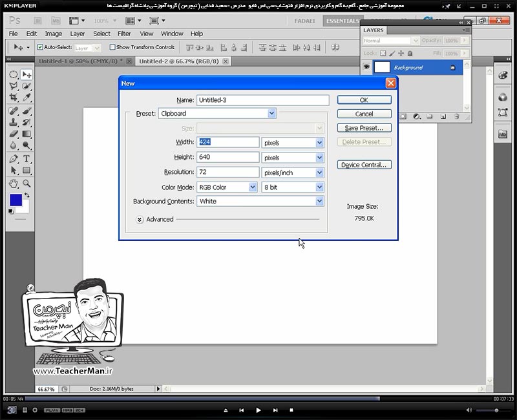The height and width of the screenshot is (420, 517).
Task: Create new layer icon in Layers panel
Action: click(443, 116)
